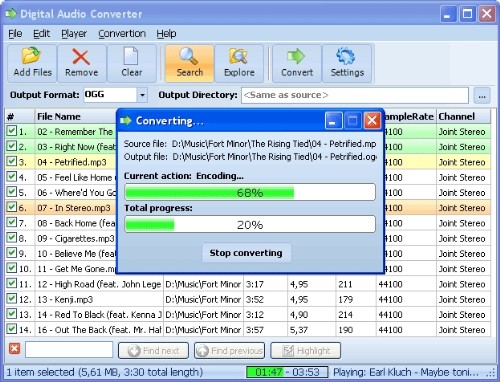Browse output directory with ... button
Image resolution: width=500 pixels, height=382 pixels.
coord(482,96)
